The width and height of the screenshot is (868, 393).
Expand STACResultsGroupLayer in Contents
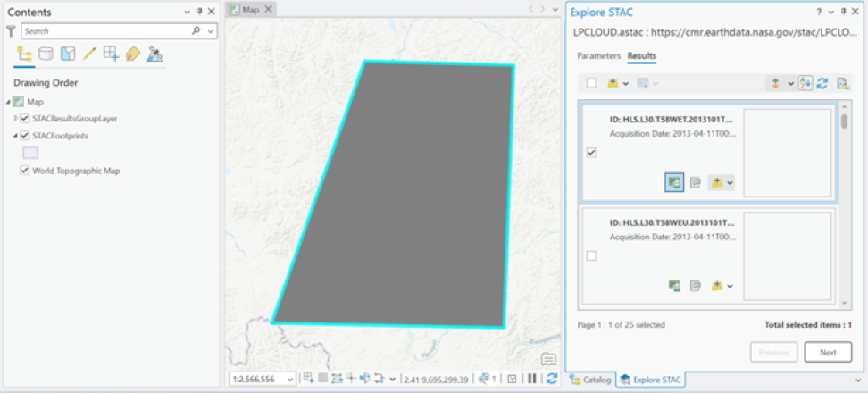16,119
